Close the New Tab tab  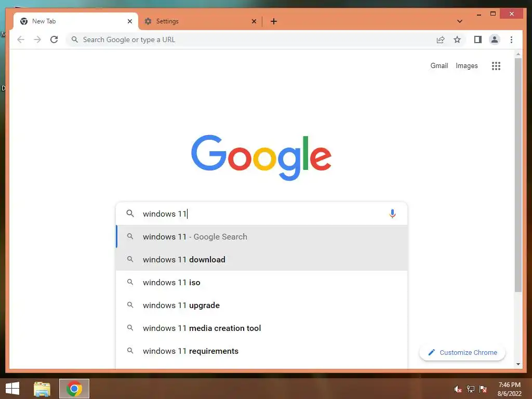pyautogui.click(x=129, y=21)
